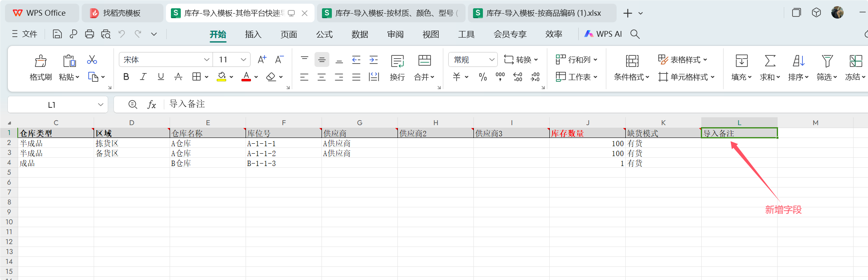Image resolution: width=868 pixels, height=280 pixels.
Task: Click the Print Preview icon
Action: coord(106,34)
